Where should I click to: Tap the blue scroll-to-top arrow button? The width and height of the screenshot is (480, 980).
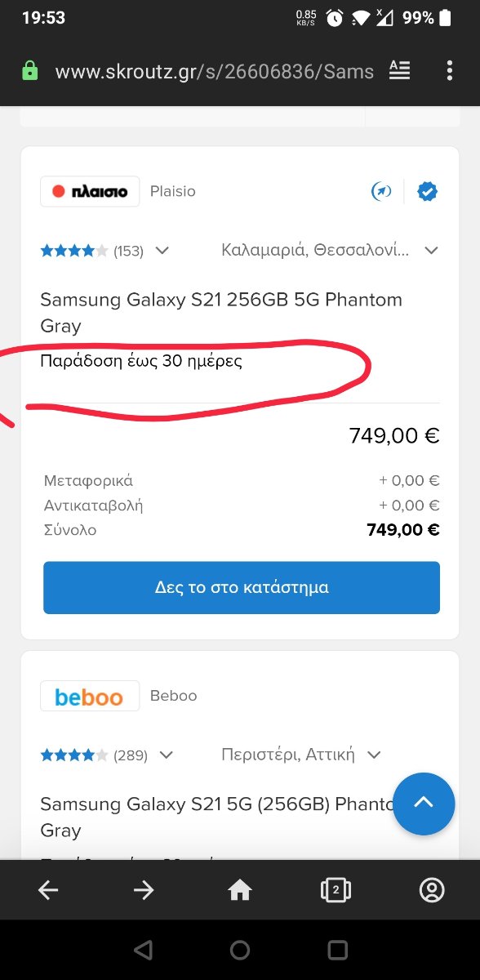pos(423,804)
